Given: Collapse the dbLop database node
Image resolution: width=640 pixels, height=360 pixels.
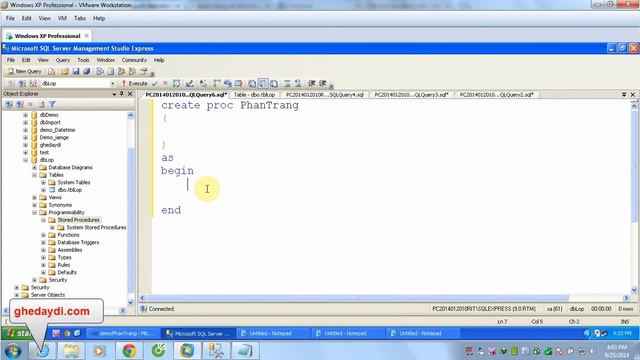Looking at the screenshot, I should tap(26, 160).
